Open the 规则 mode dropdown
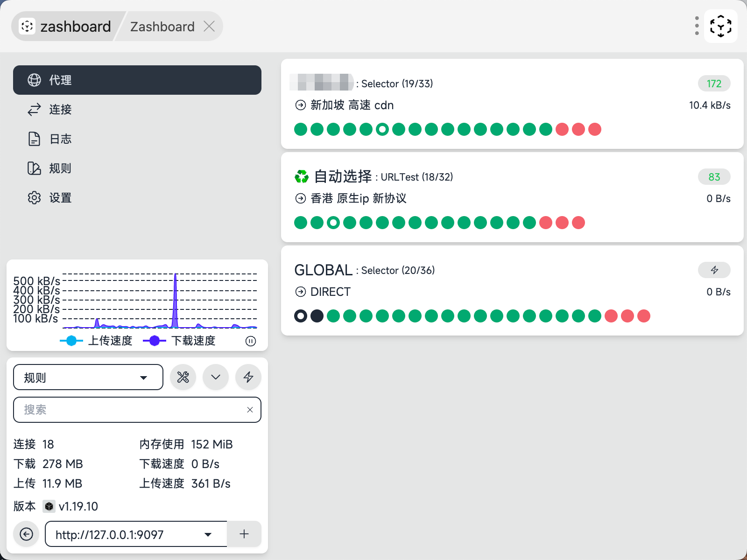747x560 pixels. coord(88,377)
